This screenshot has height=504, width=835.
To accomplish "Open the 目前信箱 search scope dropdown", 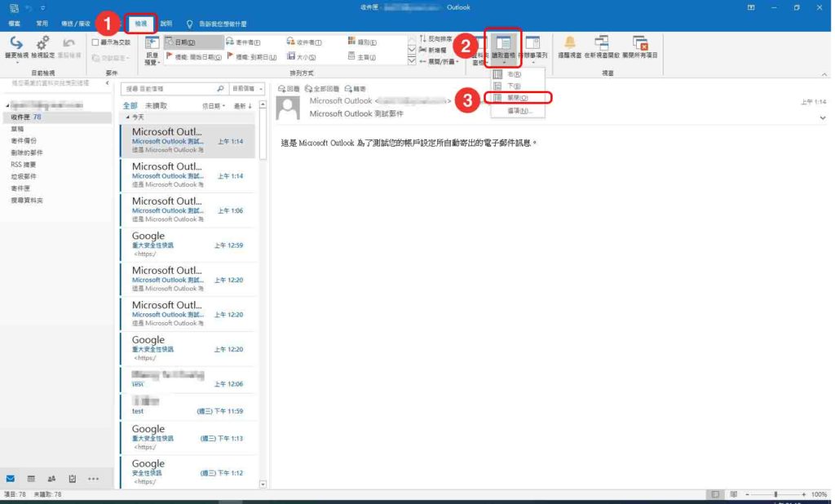I will pyautogui.click(x=248, y=88).
